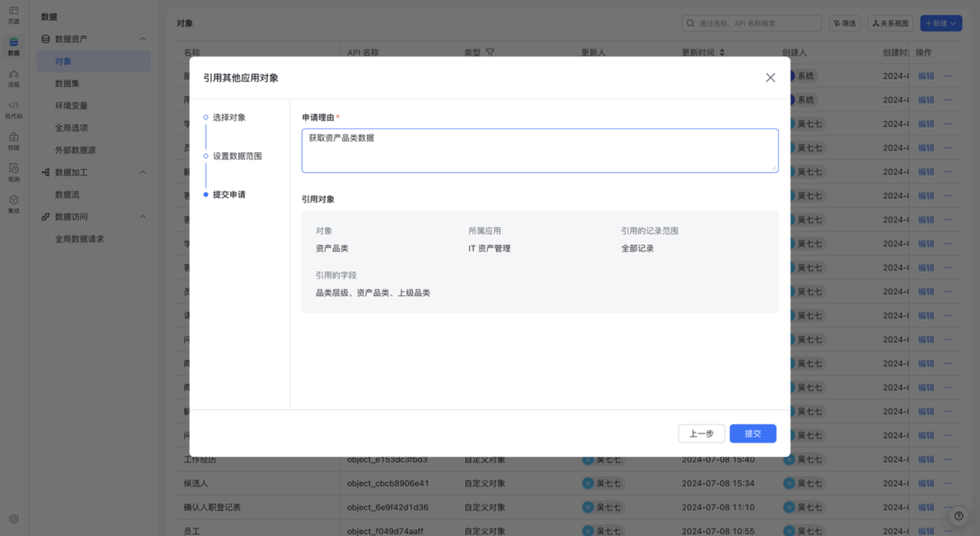
Task: Click the 全部记录 record range value
Action: [x=637, y=248]
